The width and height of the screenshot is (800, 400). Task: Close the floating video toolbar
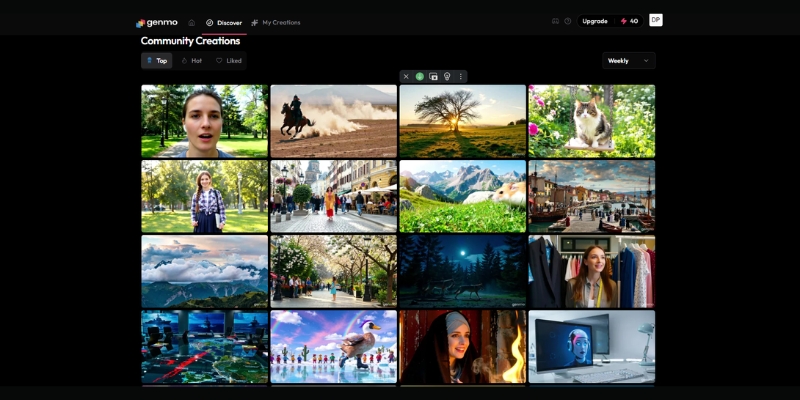point(406,77)
